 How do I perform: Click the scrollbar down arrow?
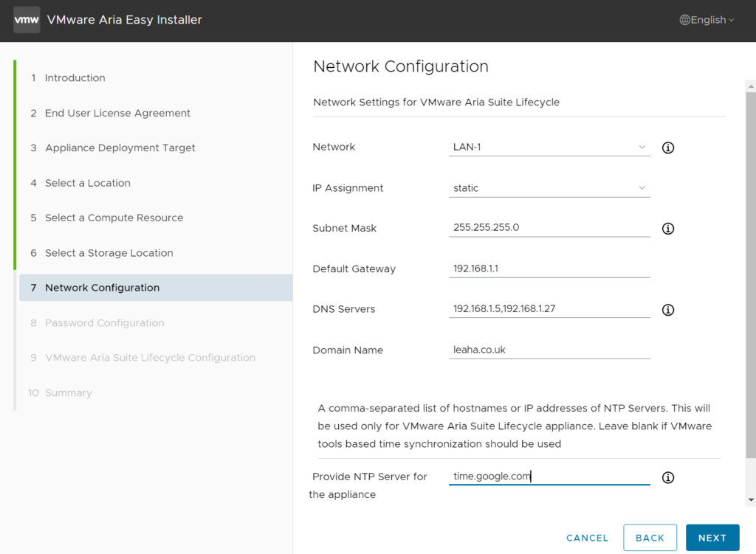pyautogui.click(x=751, y=500)
